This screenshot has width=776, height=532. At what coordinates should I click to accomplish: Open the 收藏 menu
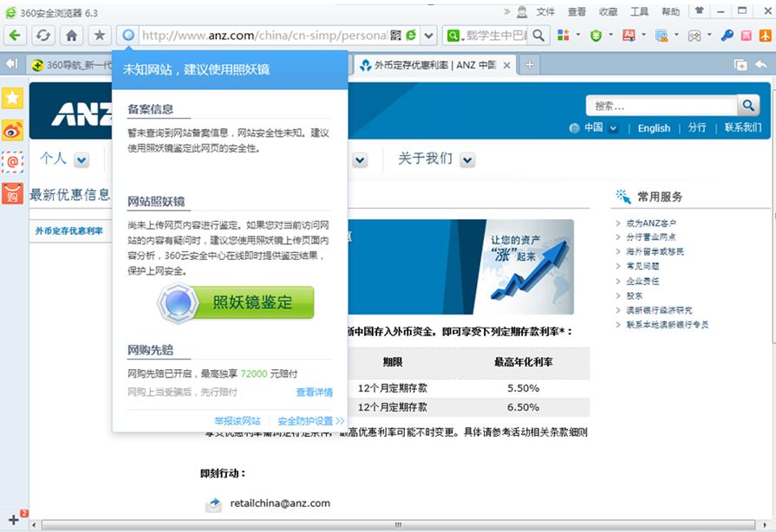click(608, 12)
